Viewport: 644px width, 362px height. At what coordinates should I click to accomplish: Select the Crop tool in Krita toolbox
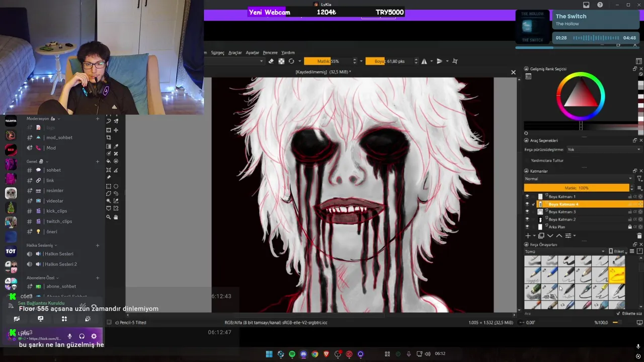(x=108, y=137)
